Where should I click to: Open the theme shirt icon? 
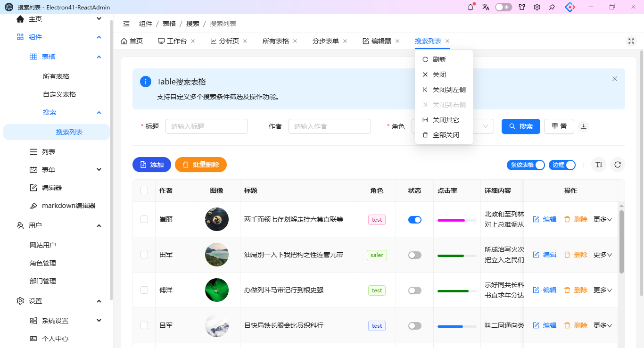coord(522,7)
